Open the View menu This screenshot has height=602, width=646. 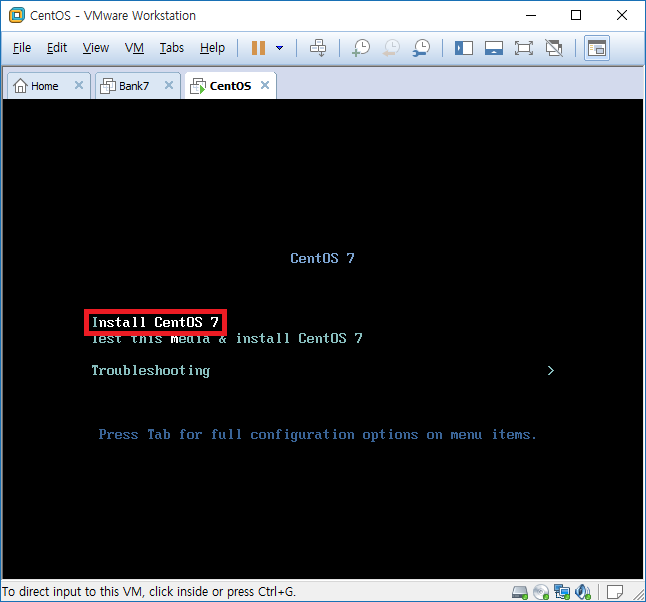click(x=96, y=48)
